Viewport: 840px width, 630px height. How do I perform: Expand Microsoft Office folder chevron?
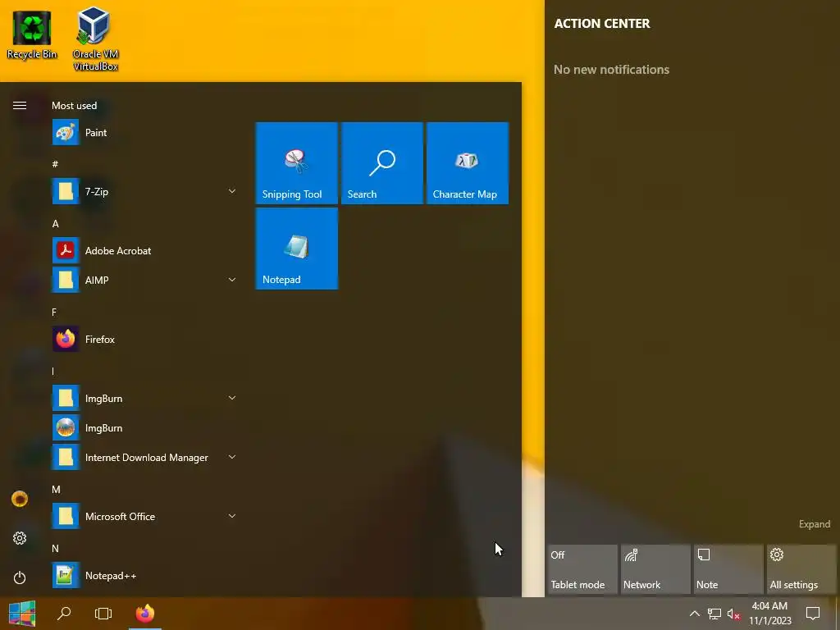[x=232, y=517]
